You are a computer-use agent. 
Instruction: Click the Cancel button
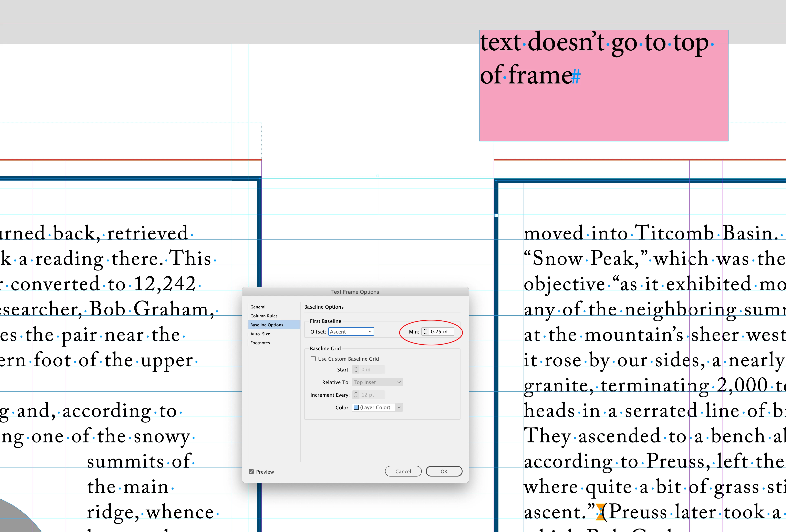(x=403, y=471)
